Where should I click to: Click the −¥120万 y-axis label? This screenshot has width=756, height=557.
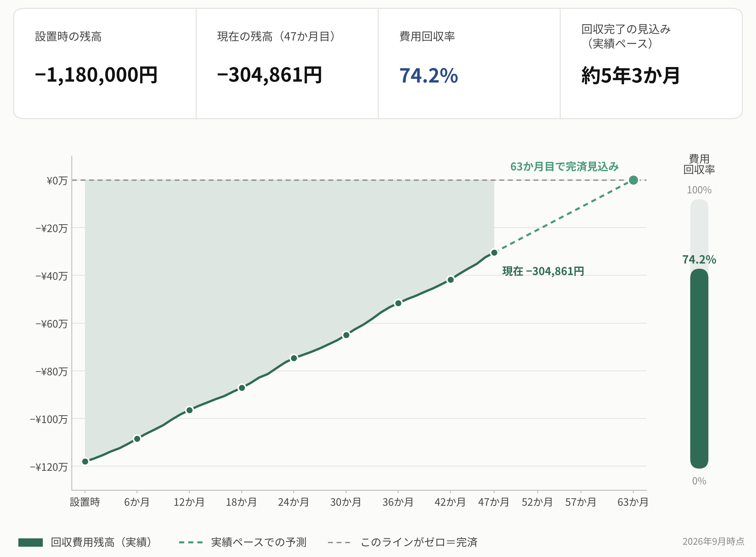(49, 467)
